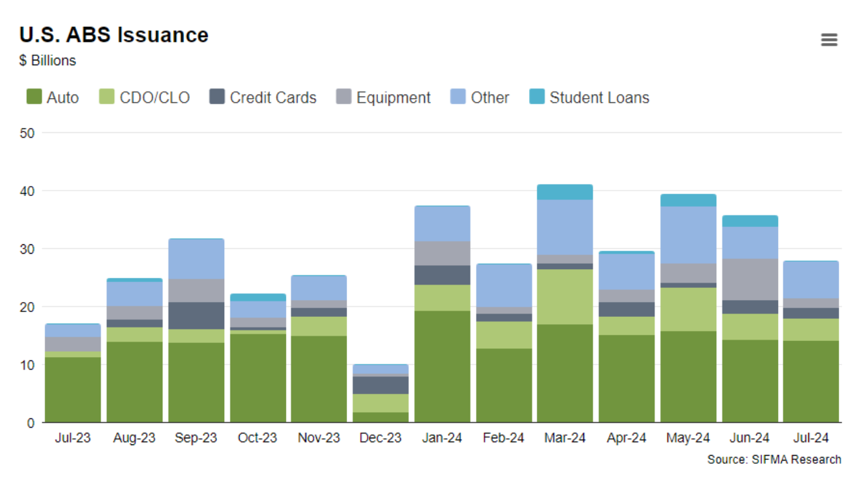Click the Credit Cards dark legend swatch

218,97
